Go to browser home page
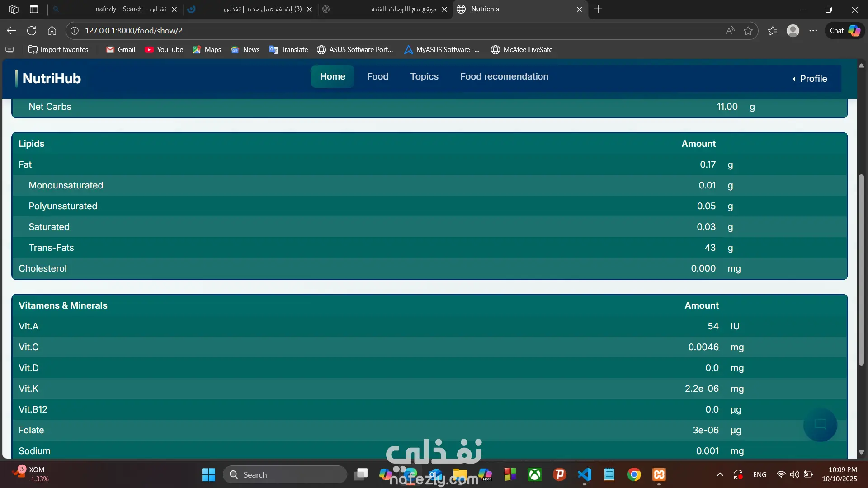Screen dimensions: 868x488 coord(52,31)
